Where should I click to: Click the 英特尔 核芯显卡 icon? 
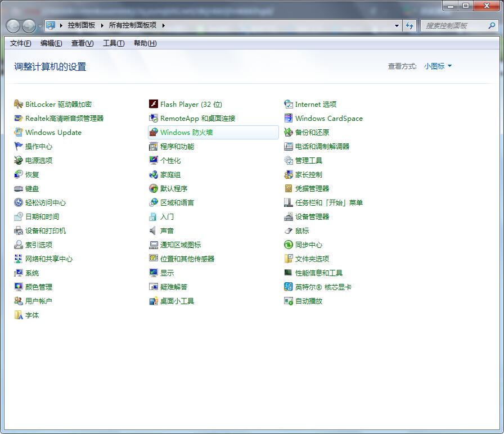(289, 287)
